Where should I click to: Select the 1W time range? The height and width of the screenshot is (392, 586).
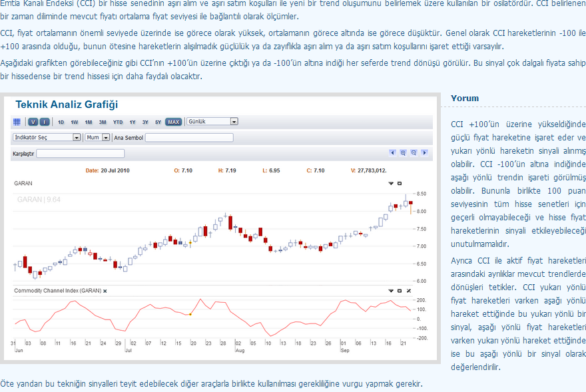(x=75, y=122)
